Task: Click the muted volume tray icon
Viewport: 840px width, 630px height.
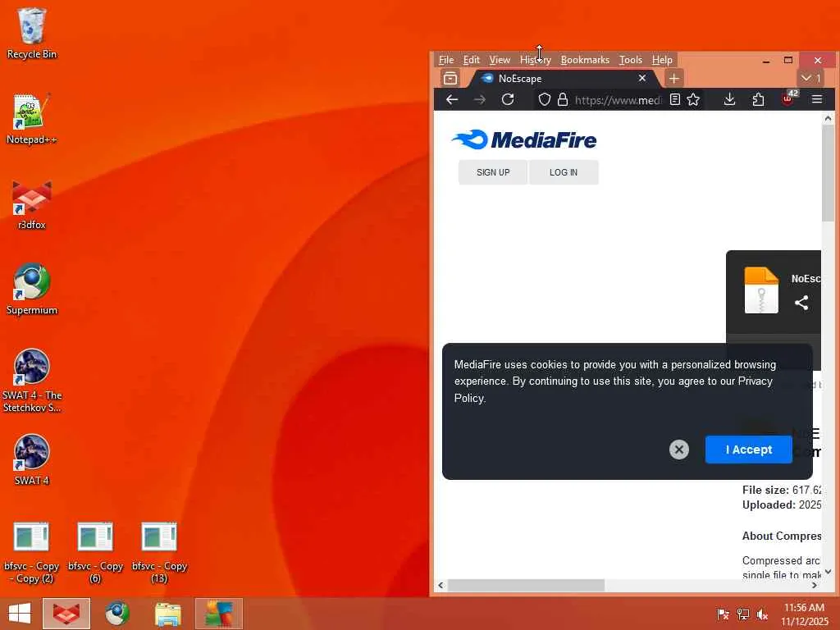Action: click(762, 614)
